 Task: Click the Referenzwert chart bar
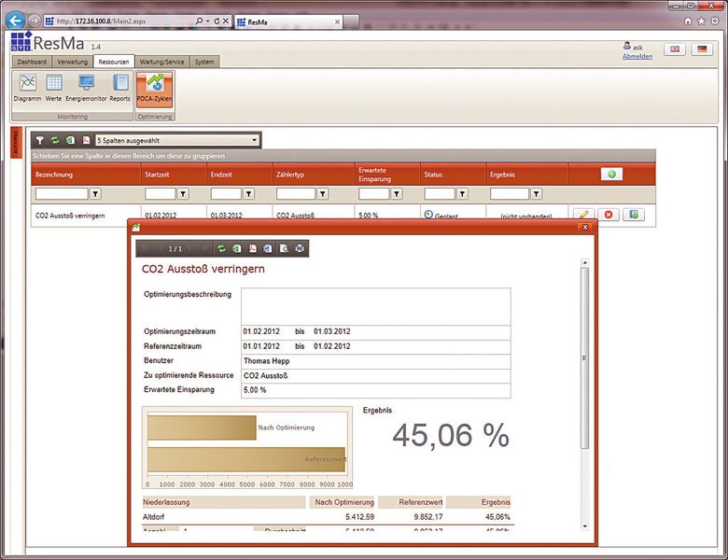coord(246,459)
